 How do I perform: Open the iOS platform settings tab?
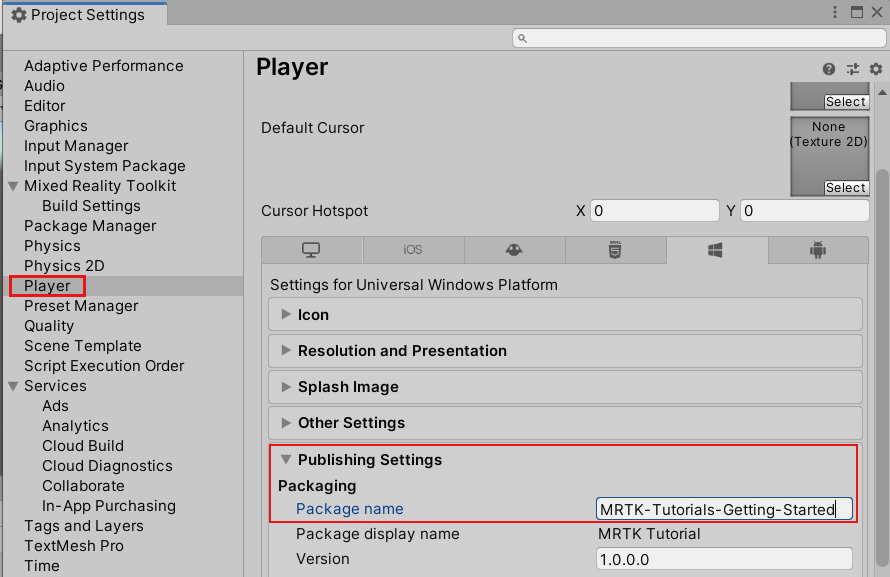click(x=413, y=249)
